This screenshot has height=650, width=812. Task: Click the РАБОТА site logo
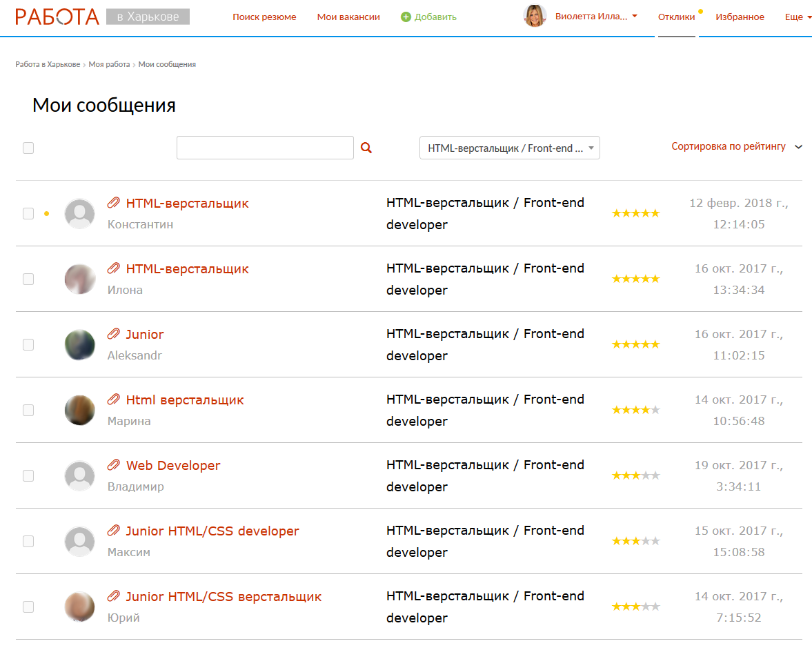click(59, 17)
